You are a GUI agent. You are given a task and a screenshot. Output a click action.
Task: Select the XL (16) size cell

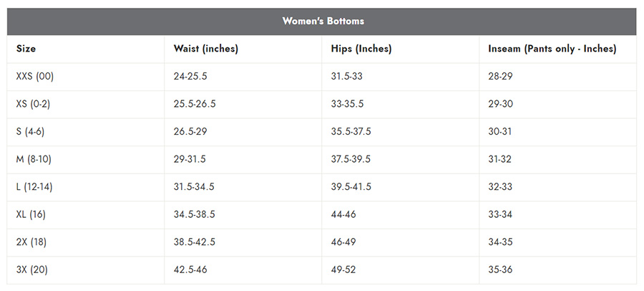(x=31, y=214)
